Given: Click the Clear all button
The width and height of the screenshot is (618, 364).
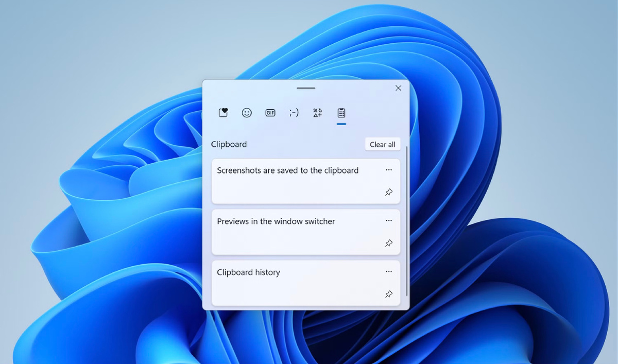Looking at the screenshot, I should tap(383, 145).
